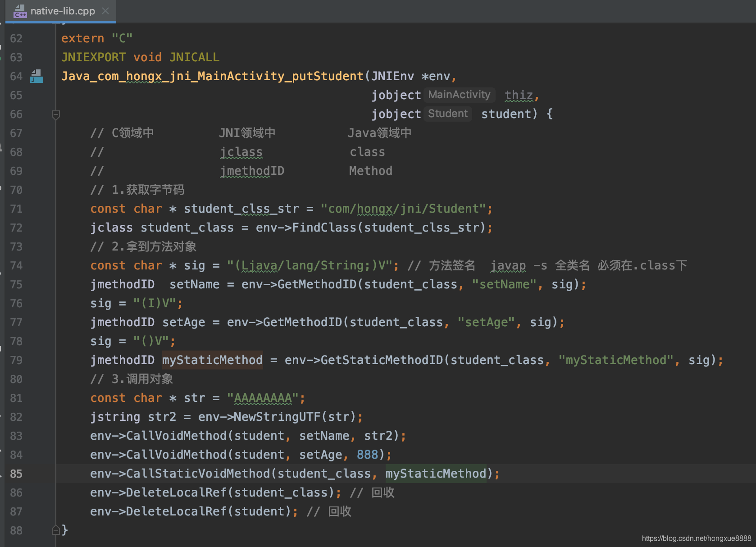The image size is (756, 547).
Task: Click CallStaticVoidMethod on line 85
Action: (x=198, y=474)
